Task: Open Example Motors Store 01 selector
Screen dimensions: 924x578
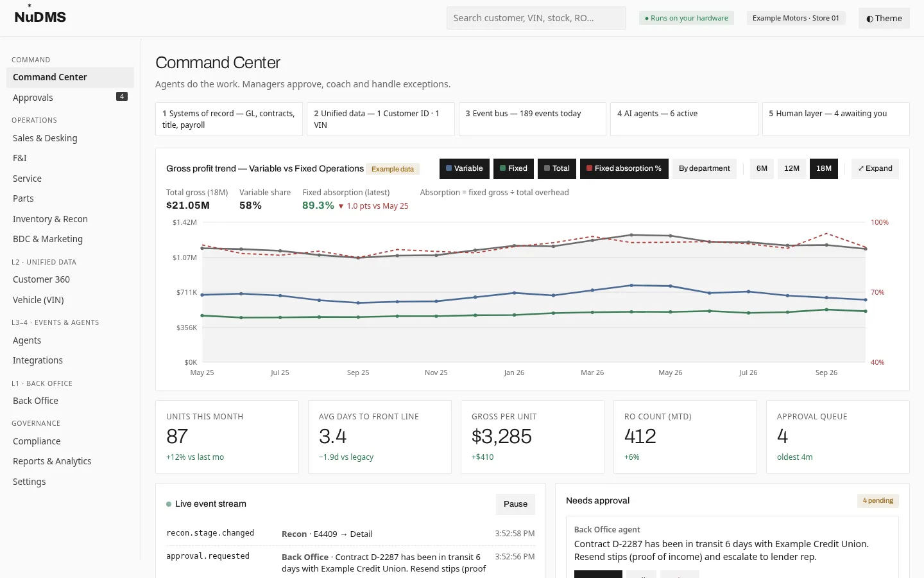Action: click(796, 18)
